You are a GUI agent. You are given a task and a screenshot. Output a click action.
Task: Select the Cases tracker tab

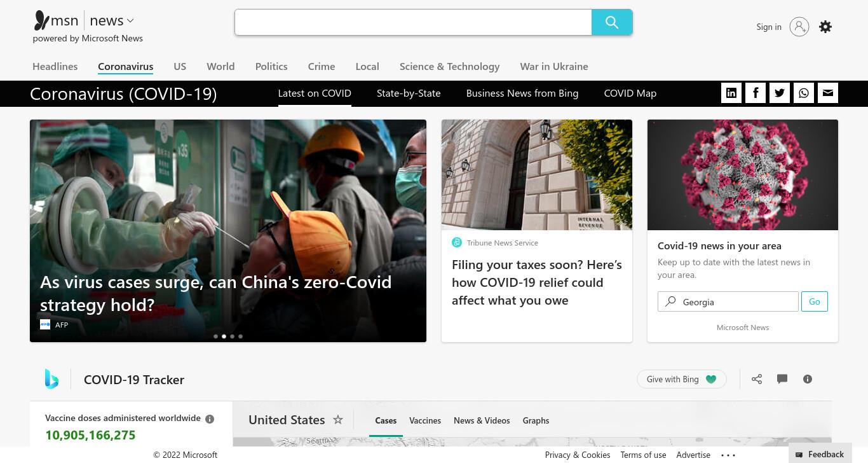tap(386, 420)
